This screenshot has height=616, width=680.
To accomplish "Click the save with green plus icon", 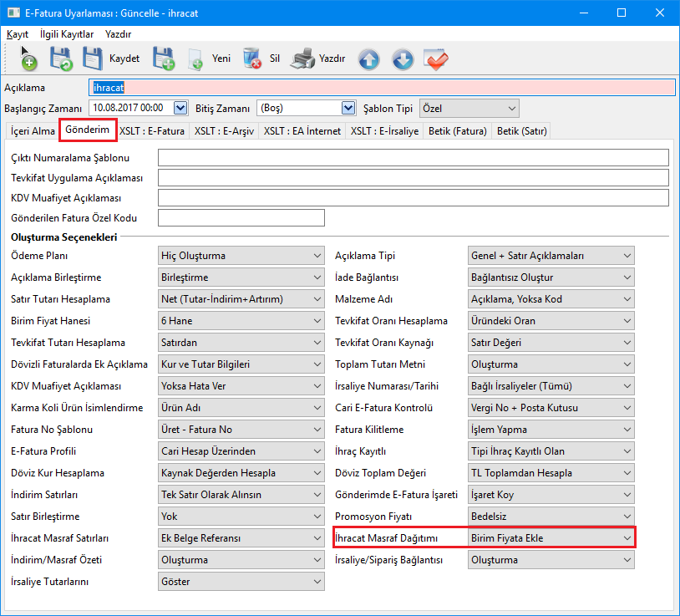I will (162, 59).
